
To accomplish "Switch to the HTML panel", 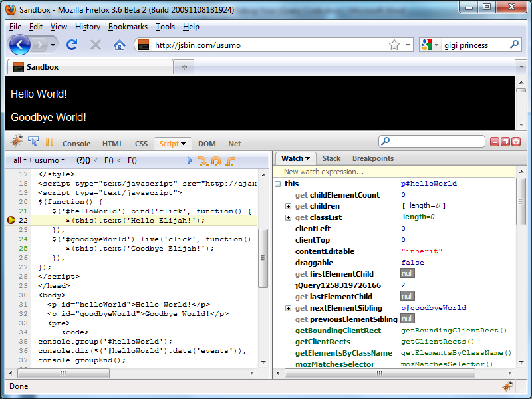I will (x=112, y=144).
